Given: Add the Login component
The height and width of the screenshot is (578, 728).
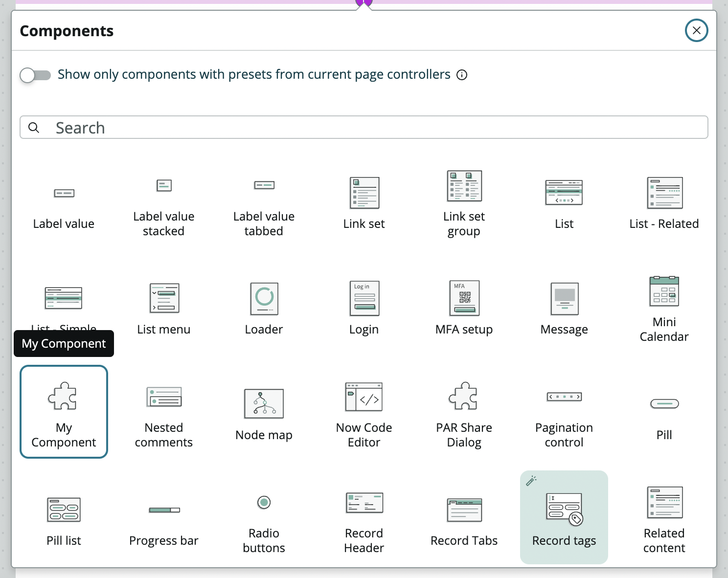Looking at the screenshot, I should [x=364, y=308].
